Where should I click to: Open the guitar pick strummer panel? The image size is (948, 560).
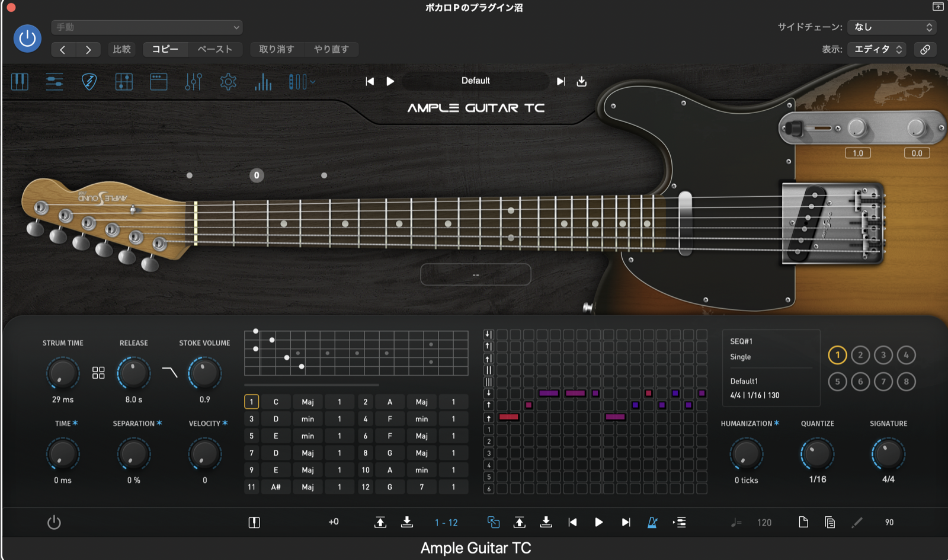coord(89,81)
